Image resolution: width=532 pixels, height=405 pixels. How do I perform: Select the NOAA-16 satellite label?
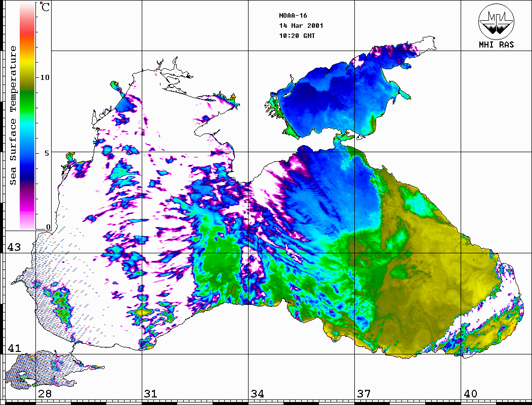293,15
